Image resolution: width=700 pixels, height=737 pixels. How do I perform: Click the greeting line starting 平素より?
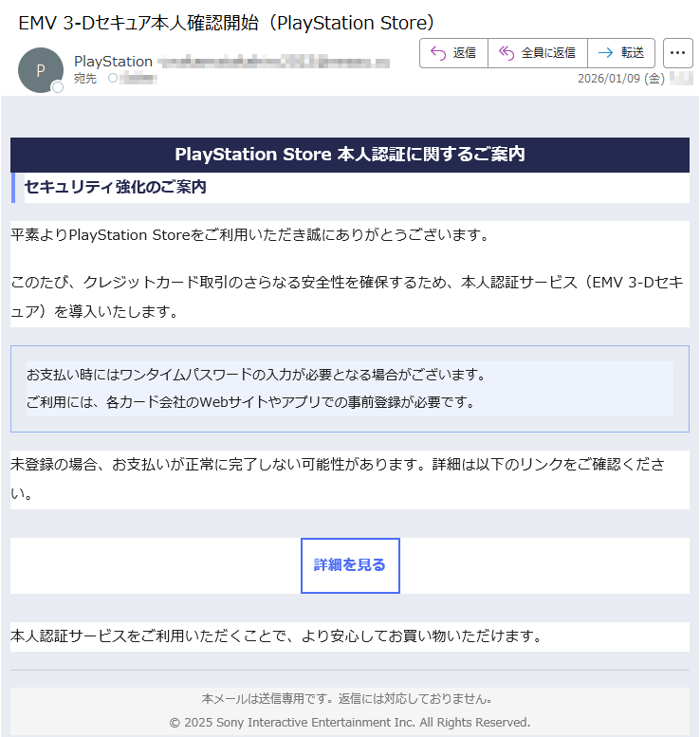[249, 234]
